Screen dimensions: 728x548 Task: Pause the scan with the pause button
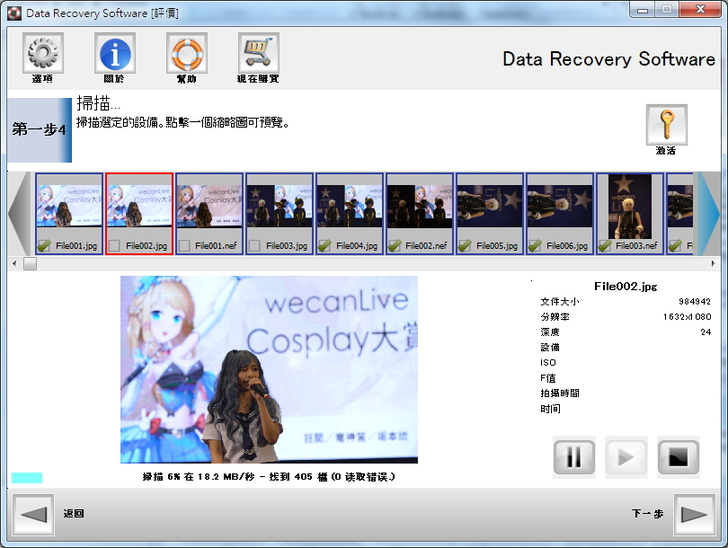click(x=574, y=457)
